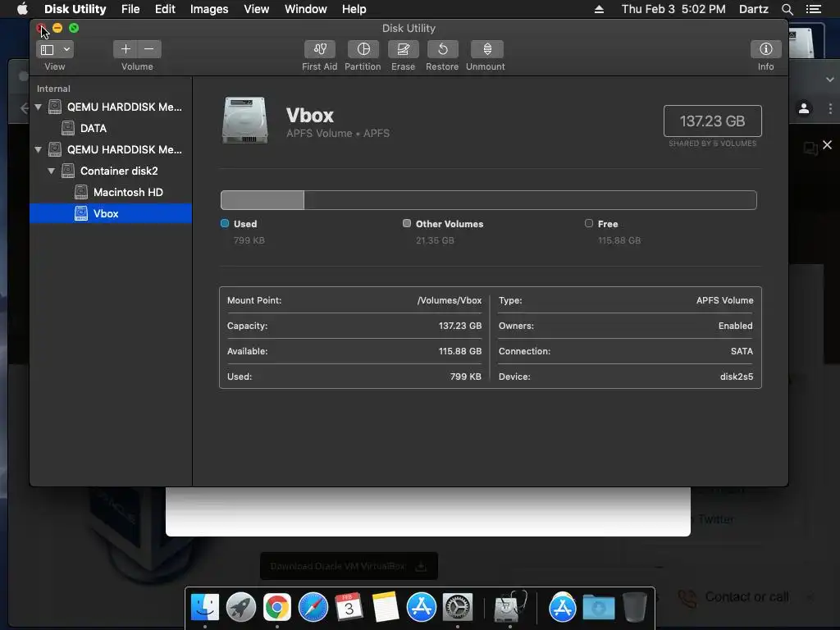The height and width of the screenshot is (630, 840).
Task: Open the Window menu
Action: coord(305,9)
